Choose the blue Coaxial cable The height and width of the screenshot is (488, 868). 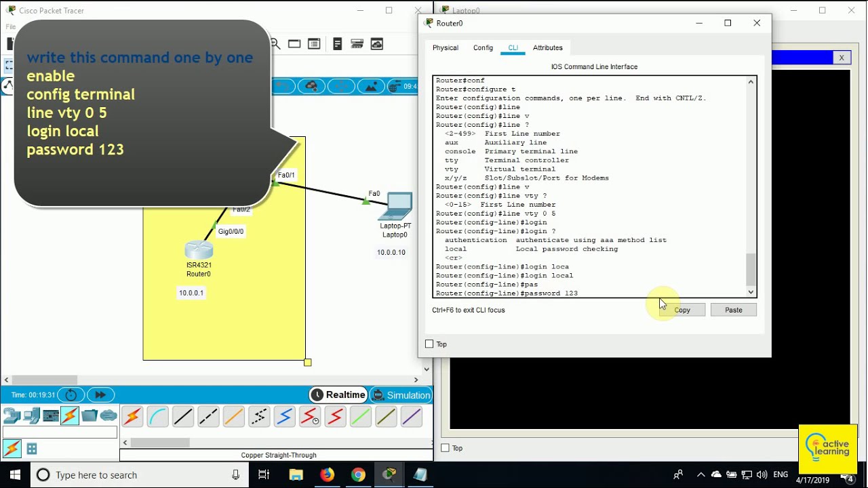tap(284, 417)
